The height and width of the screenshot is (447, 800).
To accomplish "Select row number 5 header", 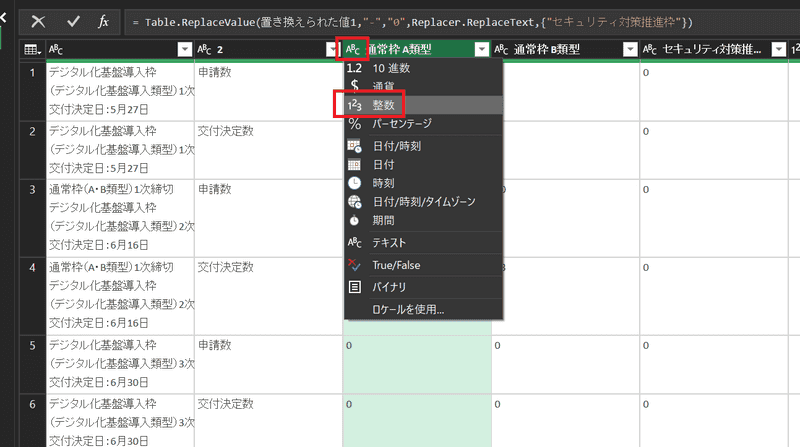I will coord(32,345).
